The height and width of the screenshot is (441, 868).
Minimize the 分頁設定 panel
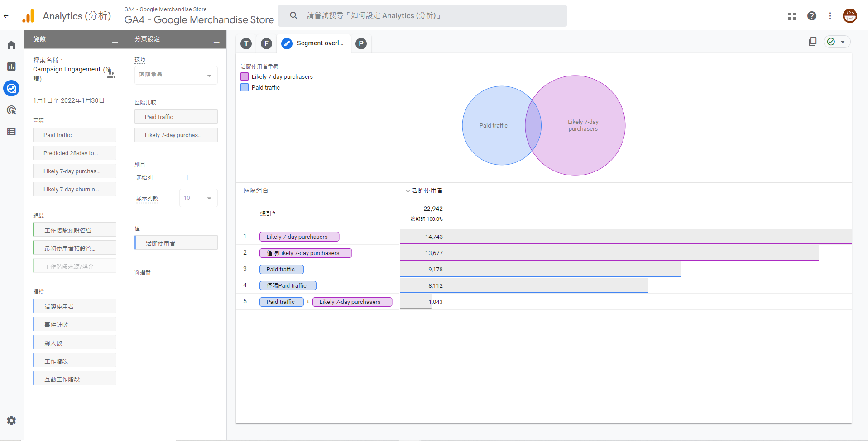click(216, 42)
